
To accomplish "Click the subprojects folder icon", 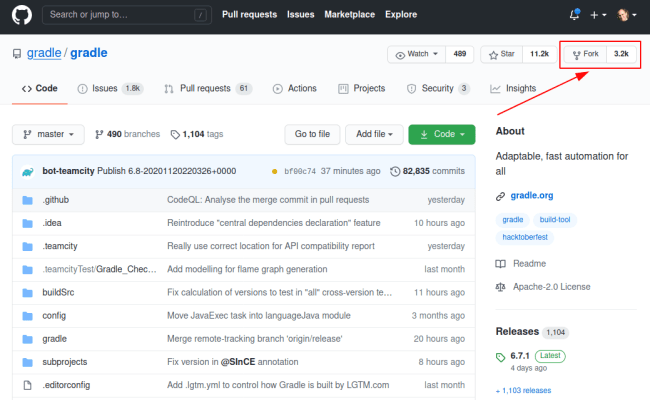I will coord(27,362).
